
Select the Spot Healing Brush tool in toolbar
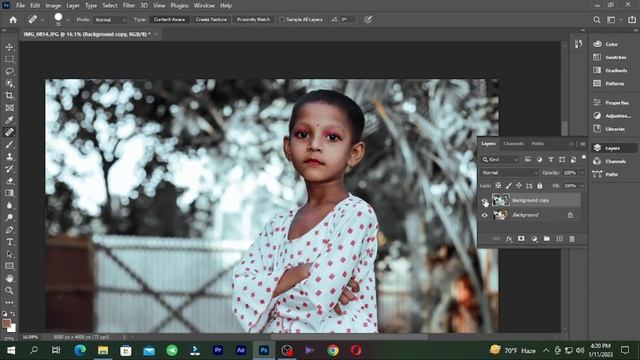(x=9, y=132)
